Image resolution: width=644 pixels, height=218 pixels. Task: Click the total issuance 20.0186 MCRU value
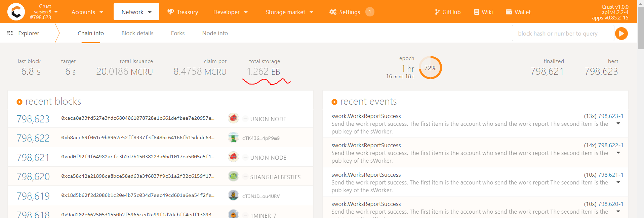124,71
